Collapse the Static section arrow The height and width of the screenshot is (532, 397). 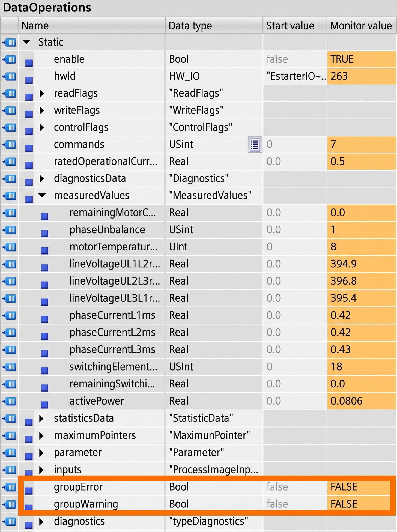[x=27, y=42]
